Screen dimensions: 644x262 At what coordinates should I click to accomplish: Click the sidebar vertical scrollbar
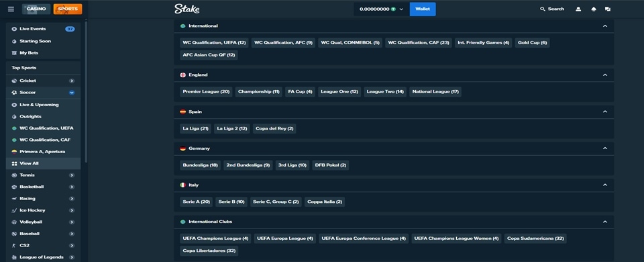(86, 92)
